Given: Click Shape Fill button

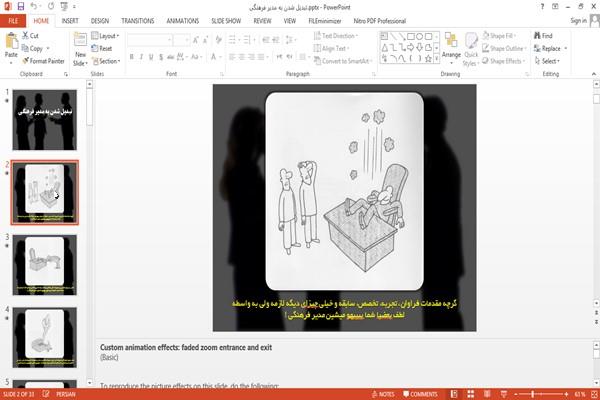Looking at the screenshot, I should click(x=499, y=36).
